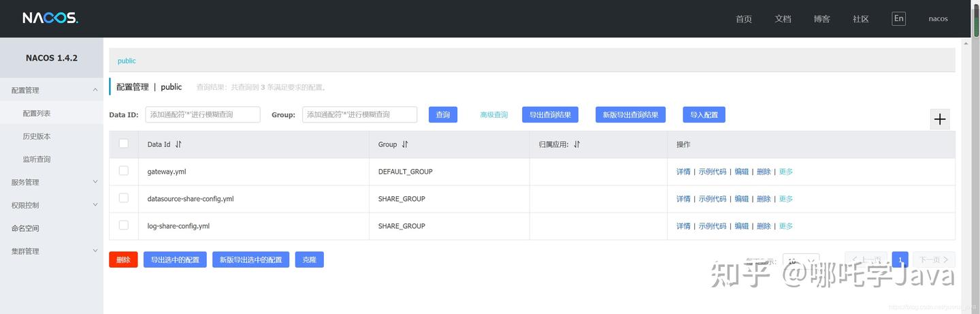Image resolution: width=980 pixels, height=314 pixels.
Task: Focus the Group search field
Action: click(359, 114)
